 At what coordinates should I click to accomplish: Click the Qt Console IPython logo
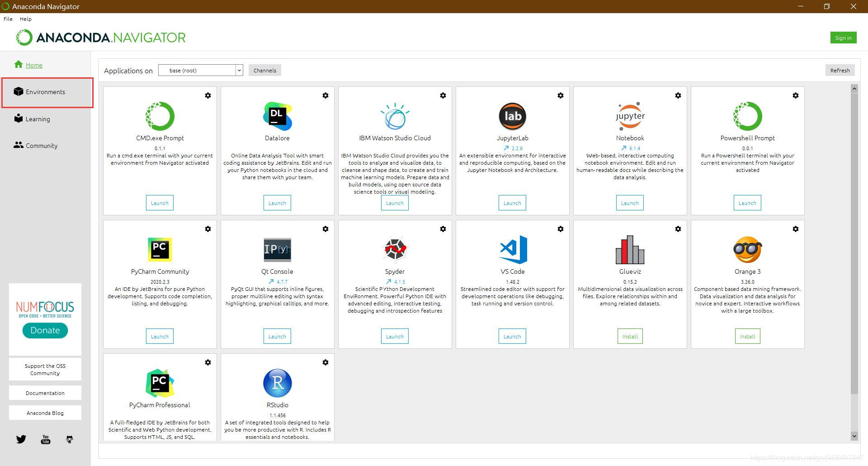278,250
